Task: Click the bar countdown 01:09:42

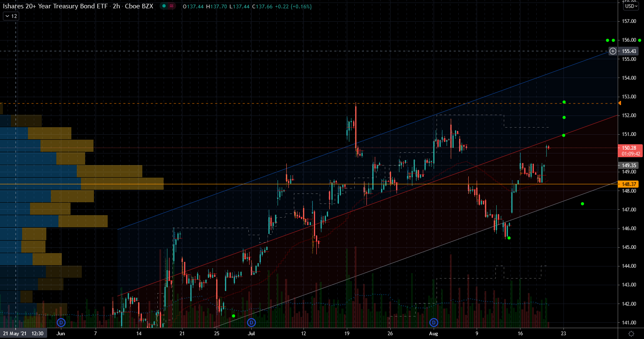Action: click(x=631, y=154)
